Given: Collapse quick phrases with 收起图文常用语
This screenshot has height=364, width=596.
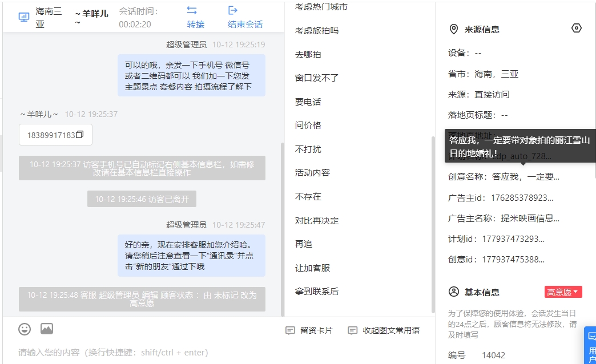Looking at the screenshot, I should coord(384,330).
